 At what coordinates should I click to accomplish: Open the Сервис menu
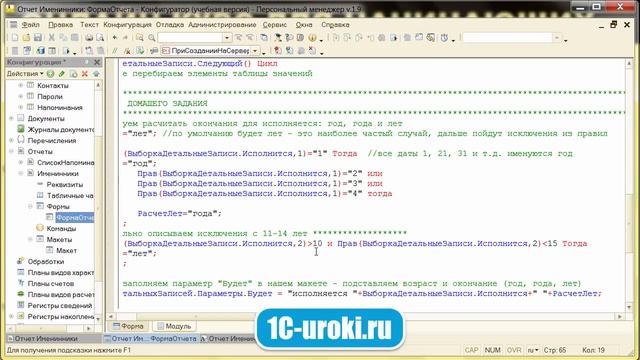click(x=274, y=24)
